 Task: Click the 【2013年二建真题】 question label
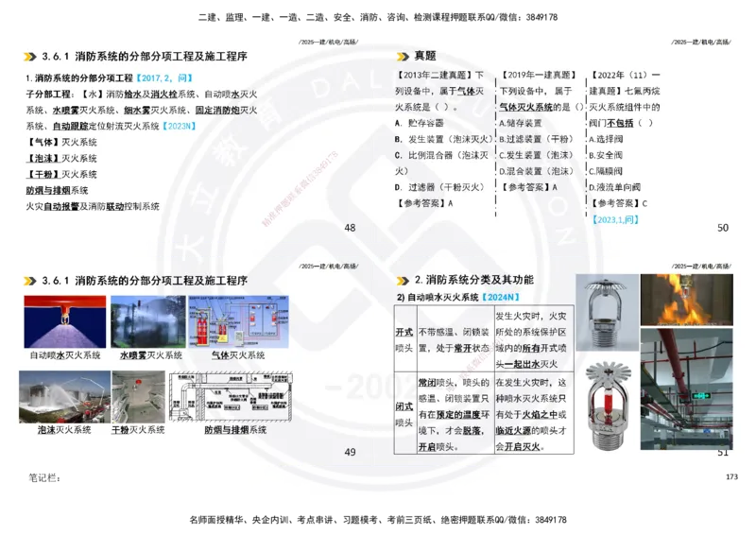tap(434, 76)
